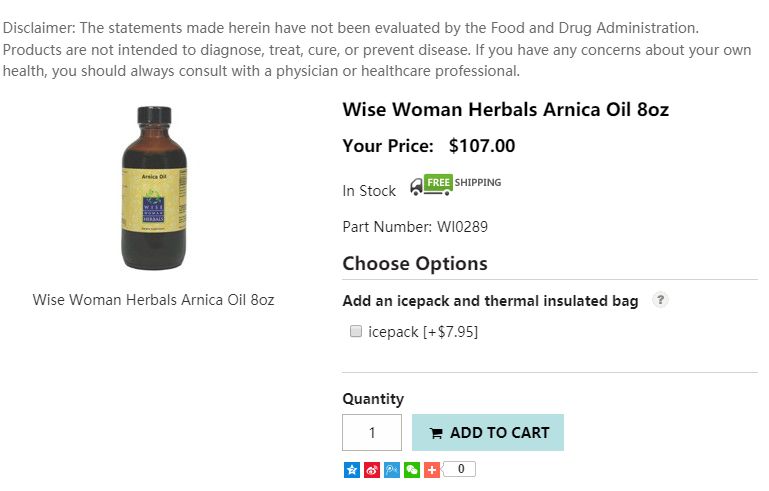Click the icepack [+$7.95] option label
Viewport: 769px width, 491px height.
(x=423, y=332)
